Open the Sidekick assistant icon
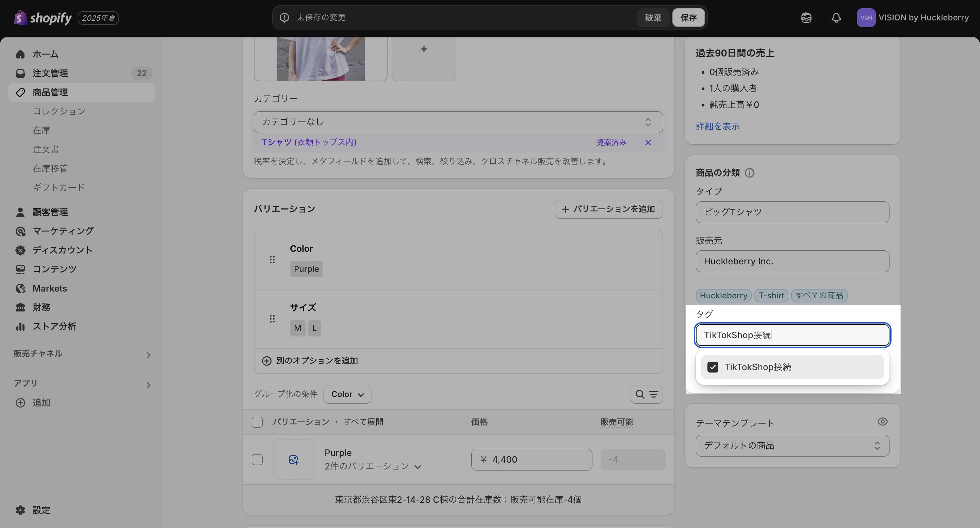The image size is (980, 528). point(806,18)
